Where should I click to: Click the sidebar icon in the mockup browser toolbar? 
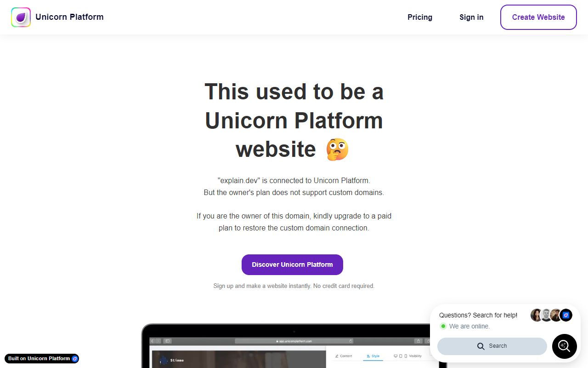point(168,340)
